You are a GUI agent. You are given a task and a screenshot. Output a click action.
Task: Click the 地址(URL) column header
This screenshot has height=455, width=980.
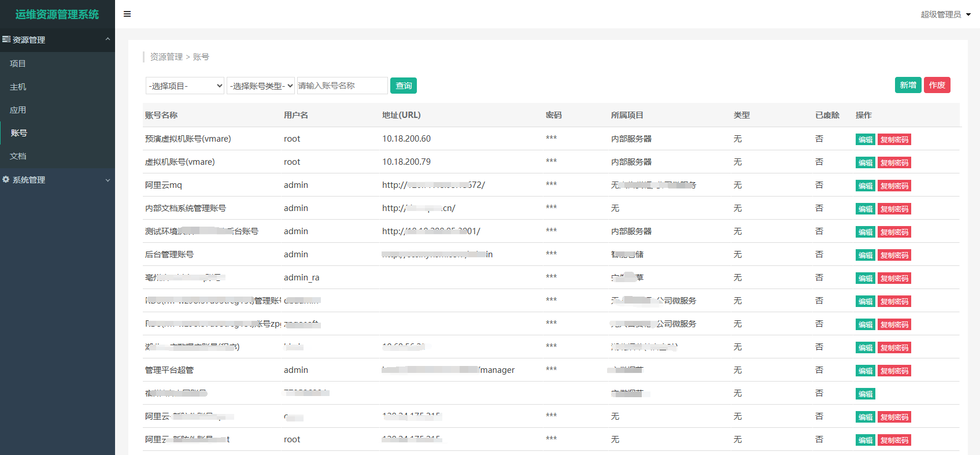(401, 115)
